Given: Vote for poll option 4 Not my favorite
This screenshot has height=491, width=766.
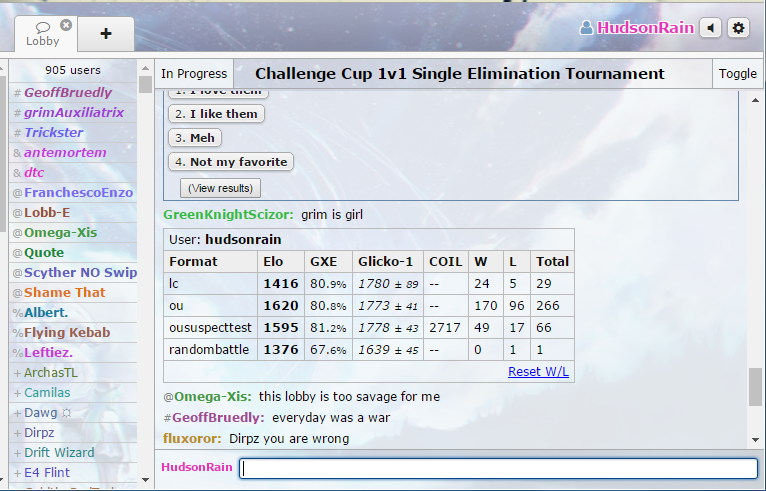Looking at the screenshot, I should pos(231,162).
